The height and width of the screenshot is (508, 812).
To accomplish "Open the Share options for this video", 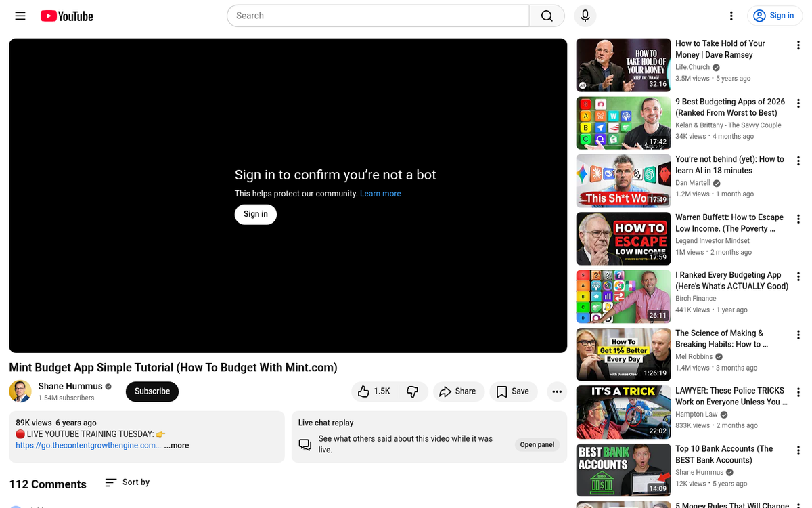I will tap(459, 391).
